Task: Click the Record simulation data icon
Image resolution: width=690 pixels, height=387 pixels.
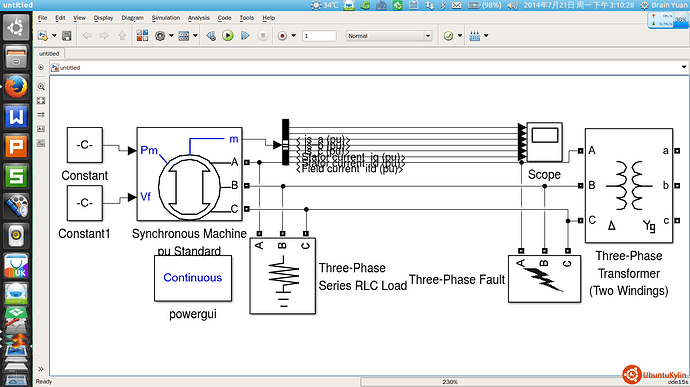Action: click(x=283, y=36)
